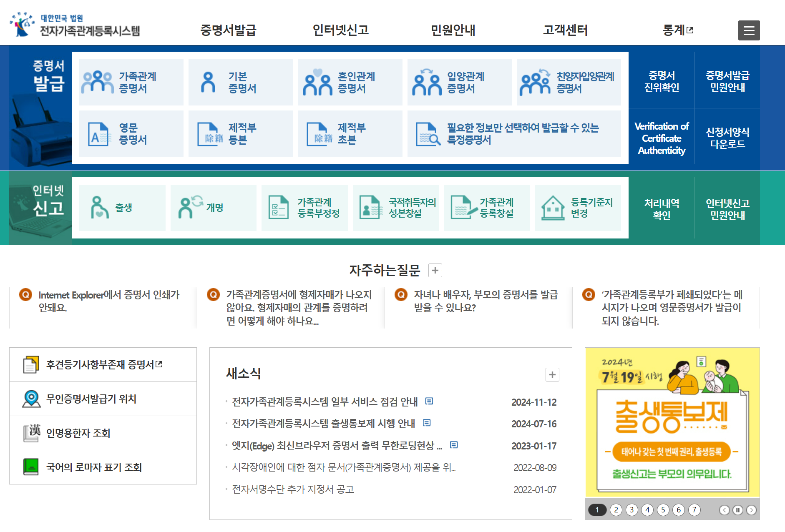Jump to carousel slide 4
785x532 pixels.
[x=647, y=509]
